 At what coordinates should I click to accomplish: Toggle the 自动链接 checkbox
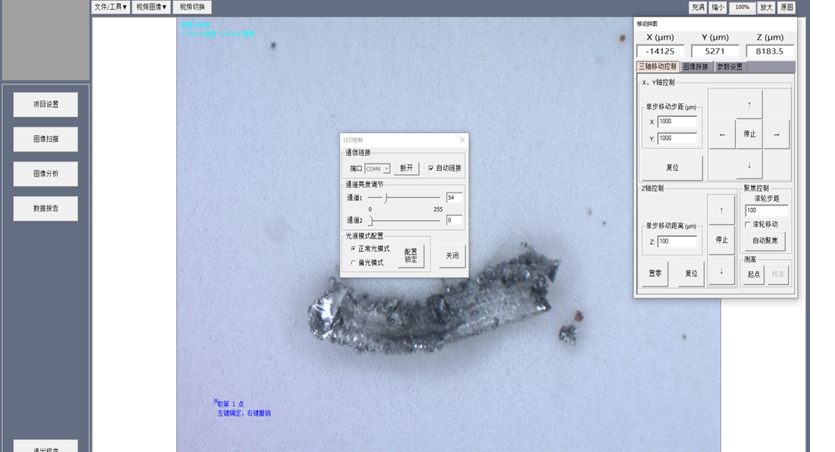pos(431,168)
